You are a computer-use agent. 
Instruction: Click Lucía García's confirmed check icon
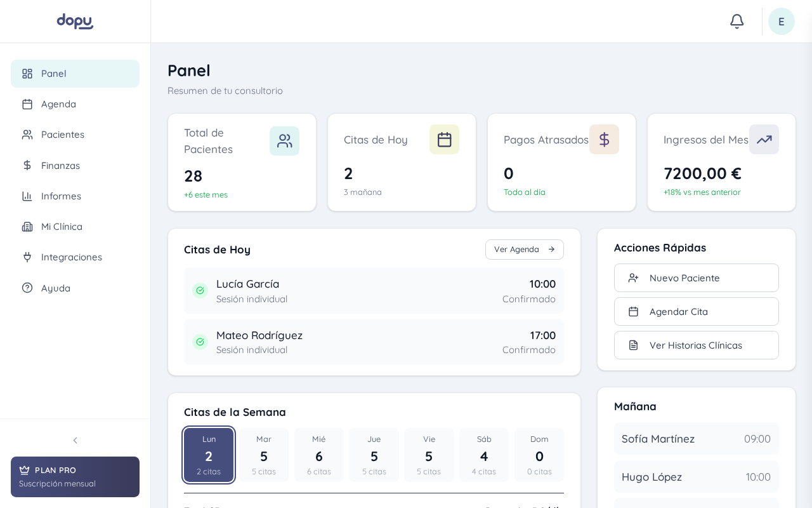(200, 291)
